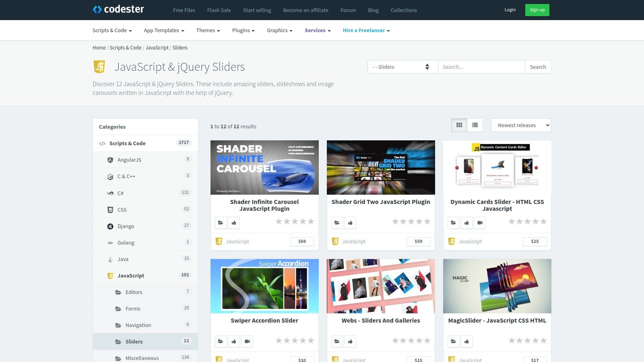Select the Sliders category in the sidebar

pos(134,341)
